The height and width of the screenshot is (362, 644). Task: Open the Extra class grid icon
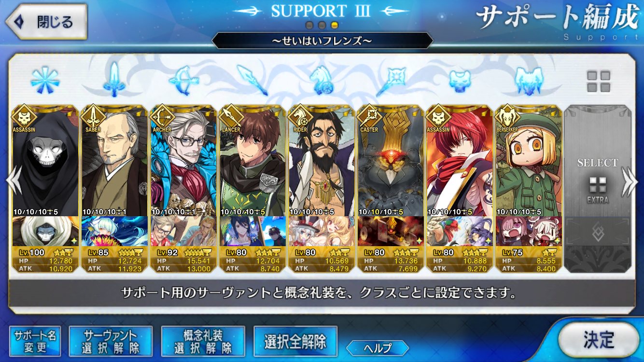598,82
